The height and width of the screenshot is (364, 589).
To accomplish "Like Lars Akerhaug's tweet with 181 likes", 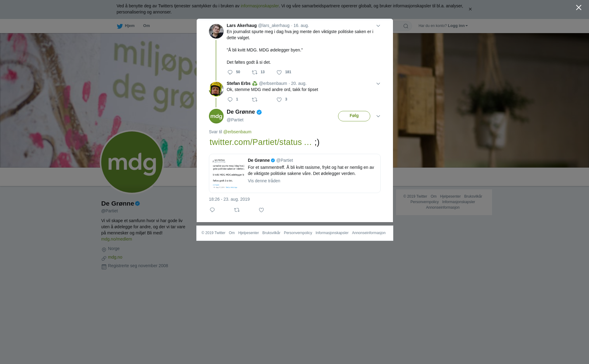I will coord(279,72).
